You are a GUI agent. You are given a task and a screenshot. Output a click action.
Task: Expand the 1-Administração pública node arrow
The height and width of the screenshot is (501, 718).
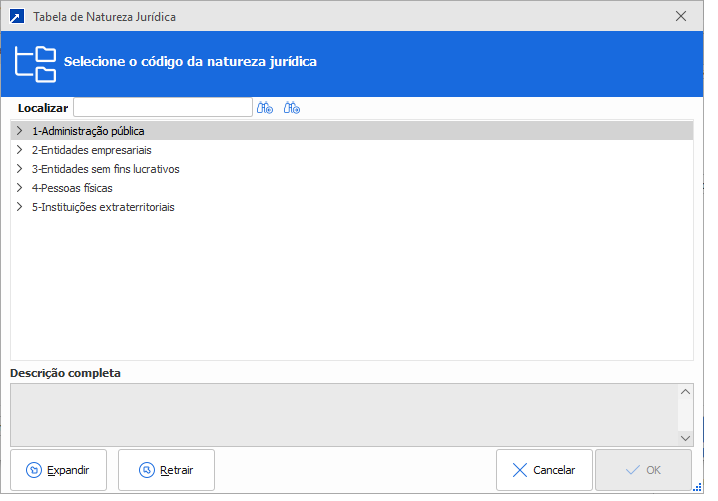(x=20, y=131)
